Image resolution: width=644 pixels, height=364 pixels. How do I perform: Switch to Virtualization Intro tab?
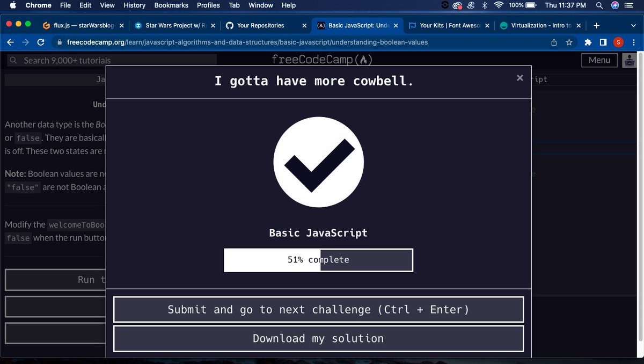pos(540,25)
